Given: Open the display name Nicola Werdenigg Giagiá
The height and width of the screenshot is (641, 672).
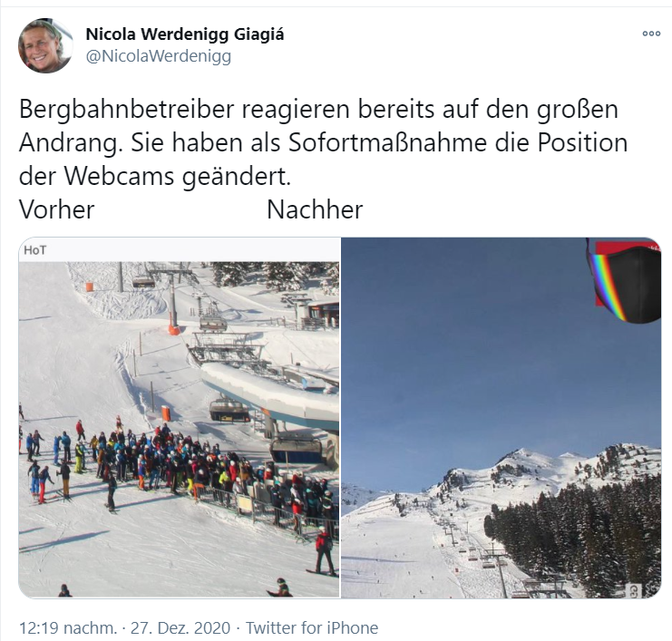Looking at the screenshot, I should point(185,34).
